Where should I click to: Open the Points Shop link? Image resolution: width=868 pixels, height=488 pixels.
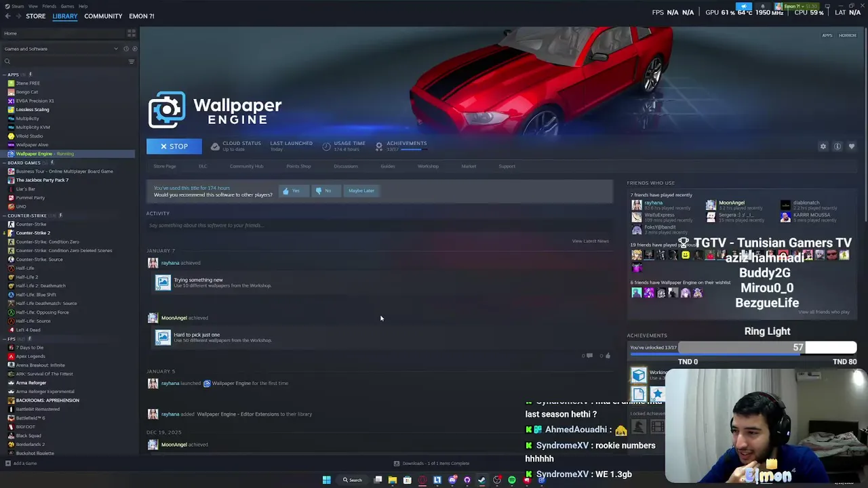tap(298, 166)
